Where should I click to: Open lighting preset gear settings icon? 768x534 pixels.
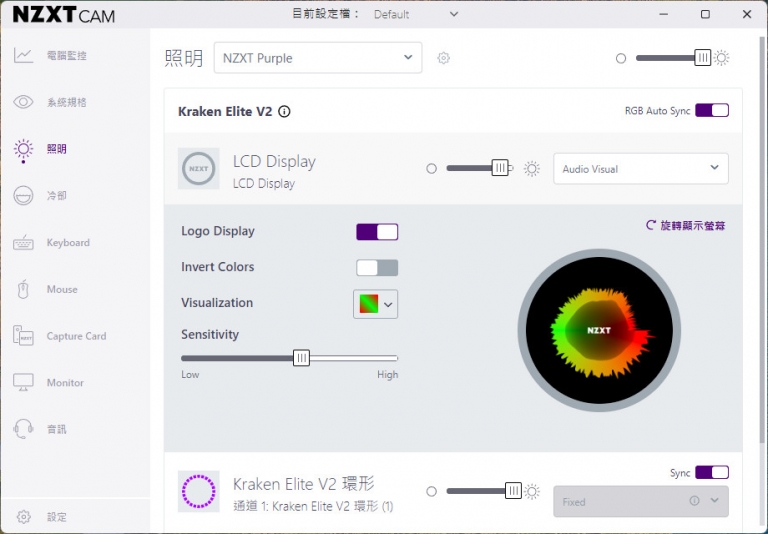tap(443, 58)
